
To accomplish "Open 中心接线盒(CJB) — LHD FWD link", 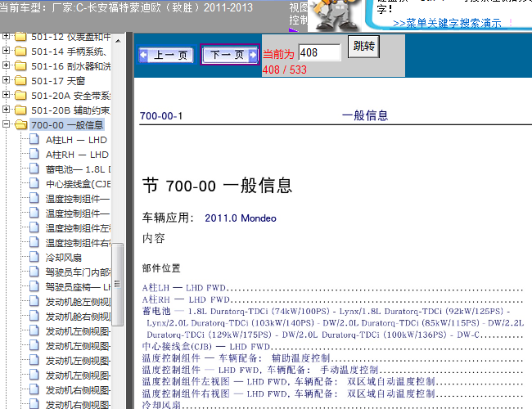I will coord(206,347).
